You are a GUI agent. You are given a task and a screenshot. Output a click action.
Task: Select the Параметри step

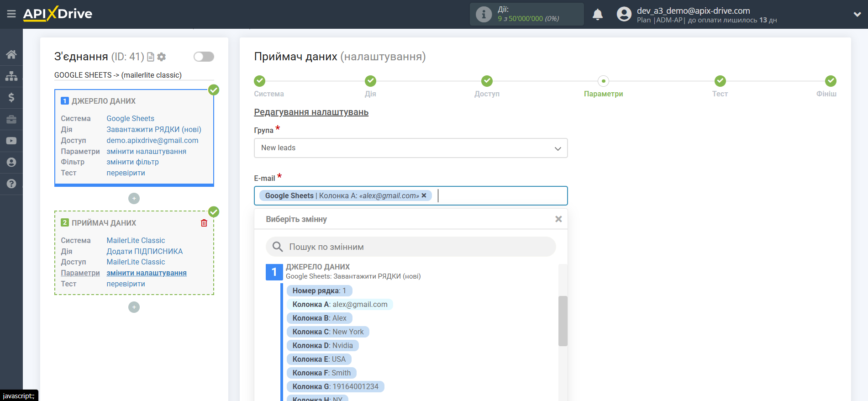pos(603,81)
